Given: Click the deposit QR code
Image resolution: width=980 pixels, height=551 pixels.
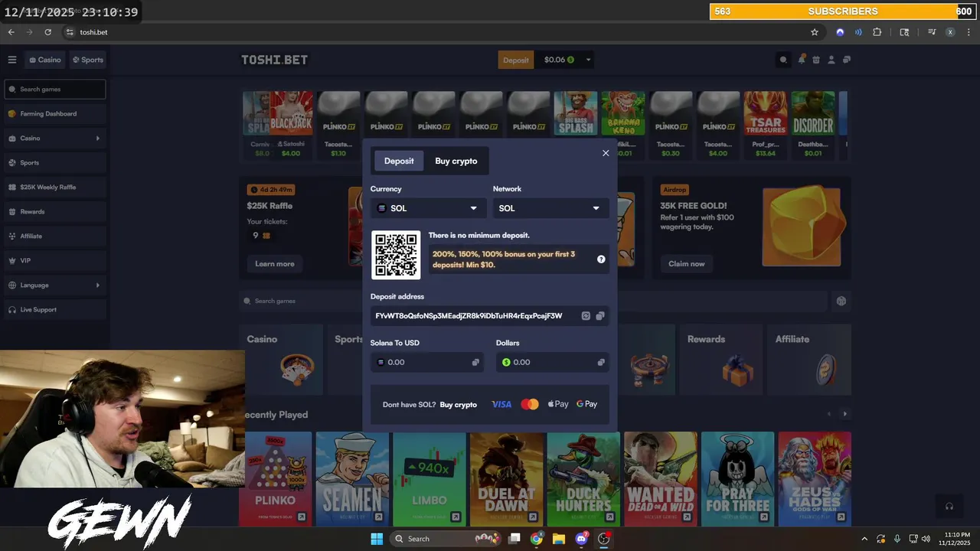Looking at the screenshot, I should tap(396, 255).
